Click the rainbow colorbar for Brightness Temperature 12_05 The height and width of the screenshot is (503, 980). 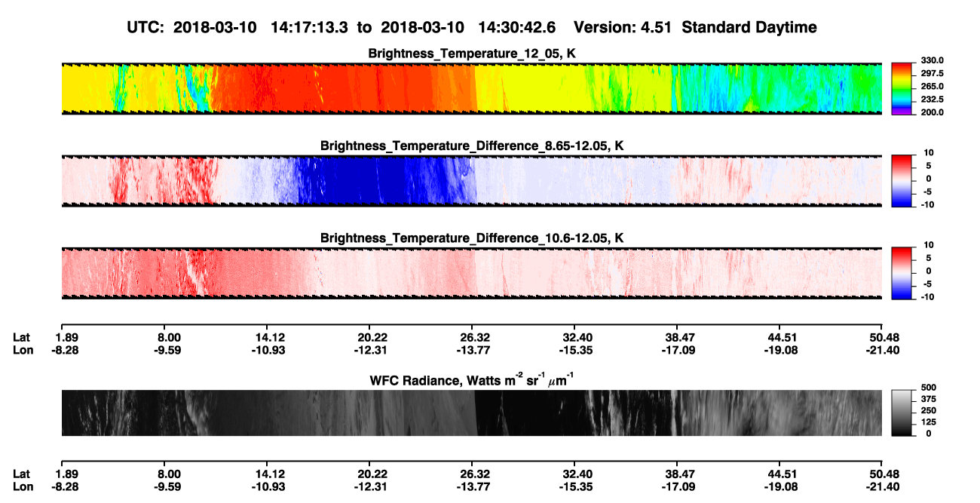[903, 88]
